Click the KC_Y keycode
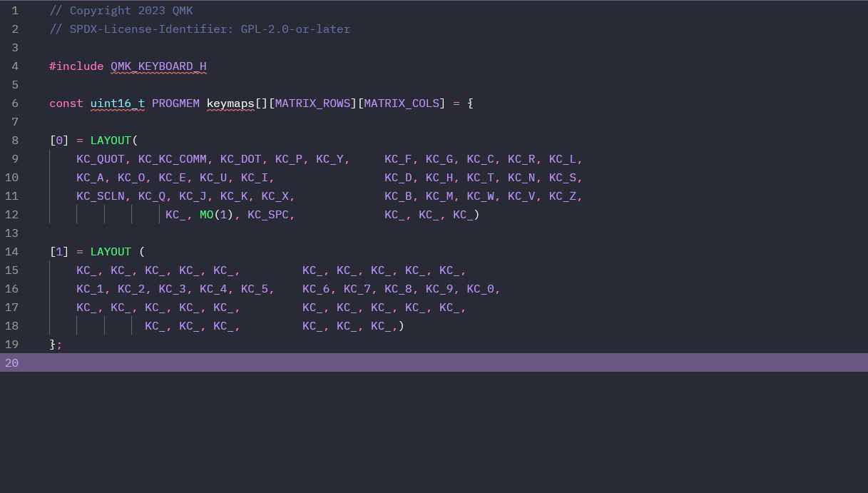The image size is (868, 493). [330, 159]
